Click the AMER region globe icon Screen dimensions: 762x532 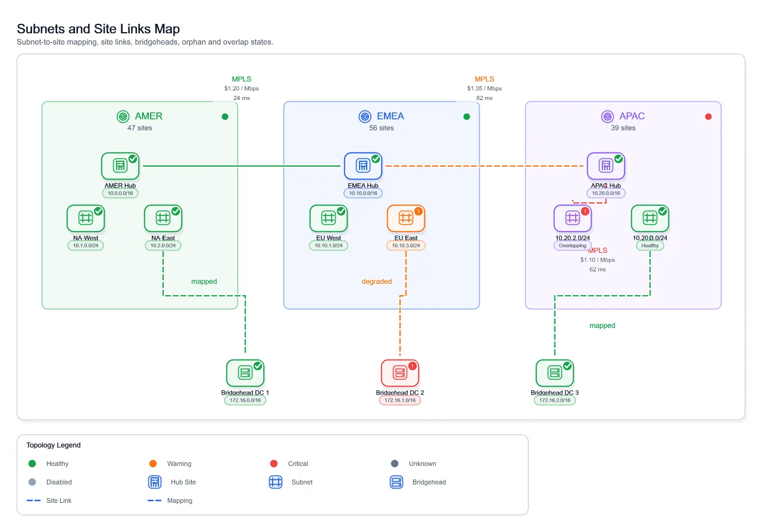pos(123,117)
